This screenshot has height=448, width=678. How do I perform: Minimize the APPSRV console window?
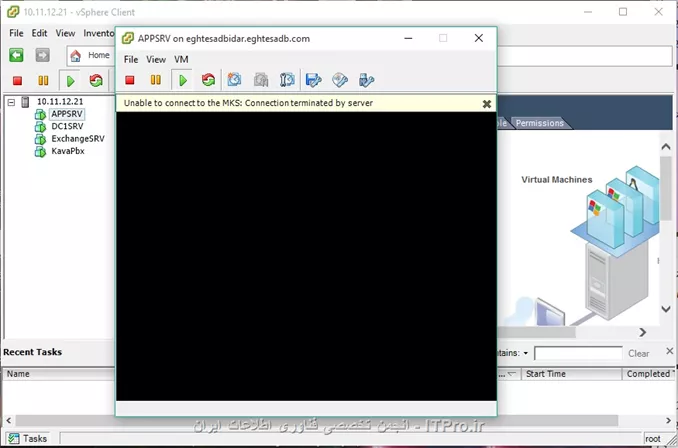click(408, 38)
